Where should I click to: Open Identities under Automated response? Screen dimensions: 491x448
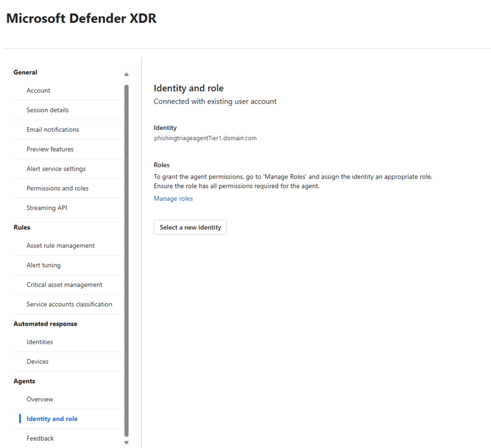pyautogui.click(x=40, y=342)
